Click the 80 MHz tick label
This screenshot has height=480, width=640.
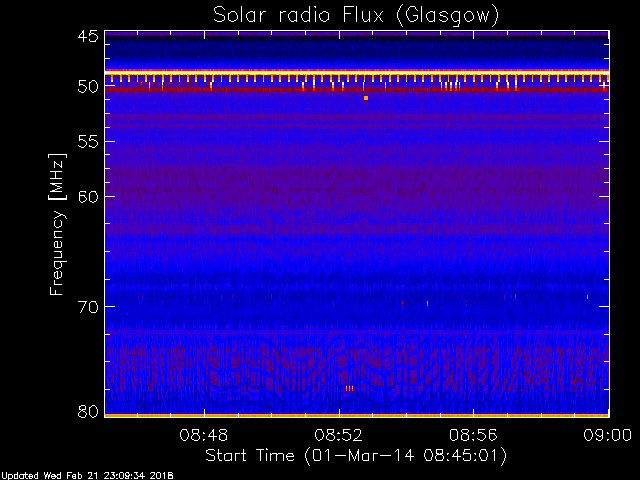click(x=88, y=411)
